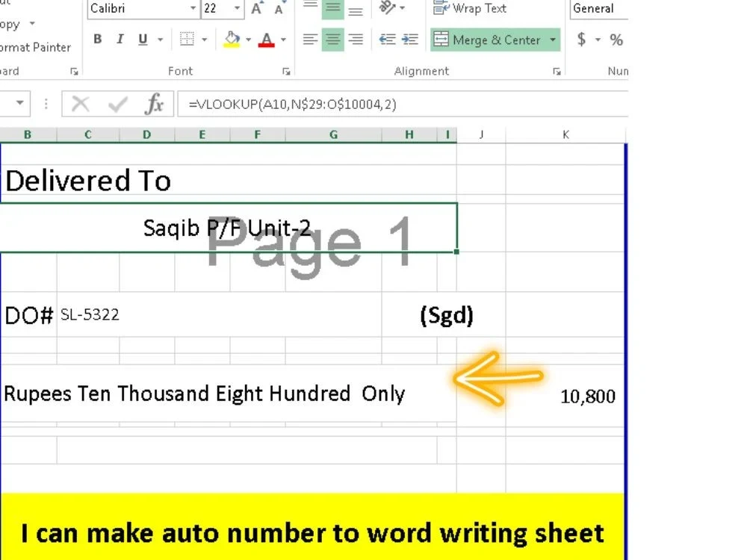Apply red Font Color

(x=267, y=39)
